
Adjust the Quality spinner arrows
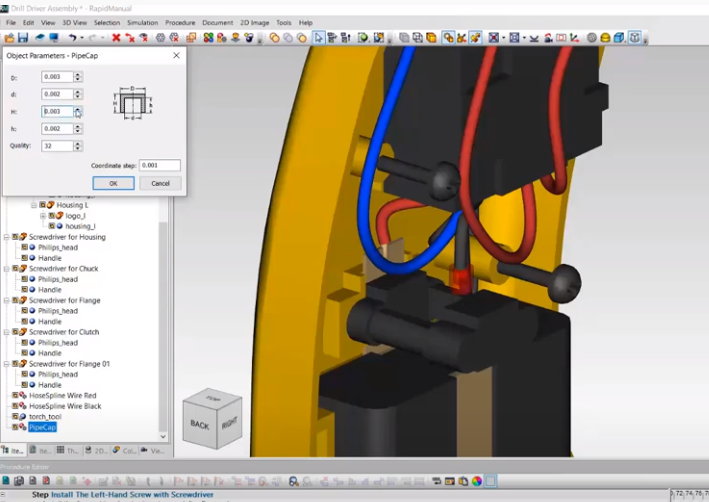pos(78,146)
